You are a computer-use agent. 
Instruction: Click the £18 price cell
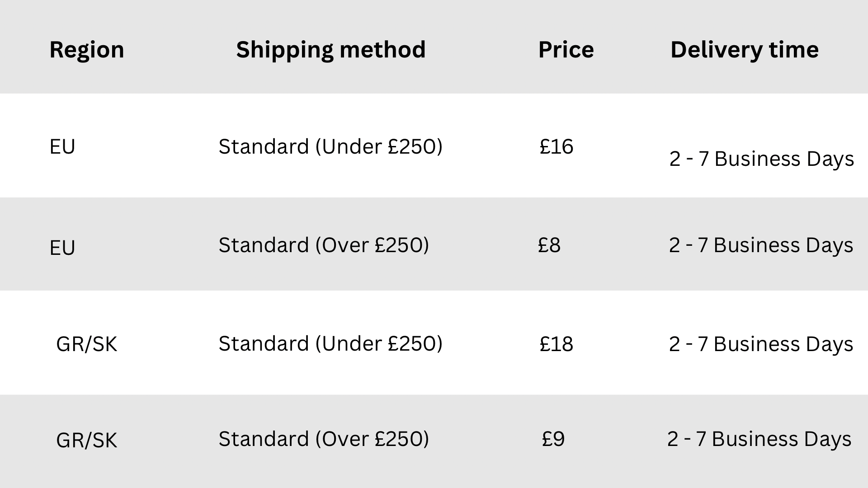click(556, 344)
